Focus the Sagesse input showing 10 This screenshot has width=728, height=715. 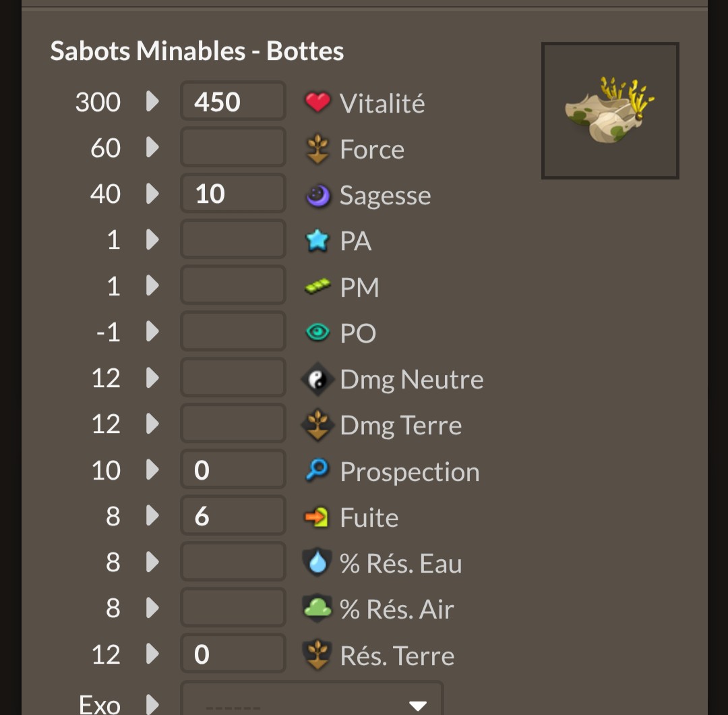pos(233,193)
